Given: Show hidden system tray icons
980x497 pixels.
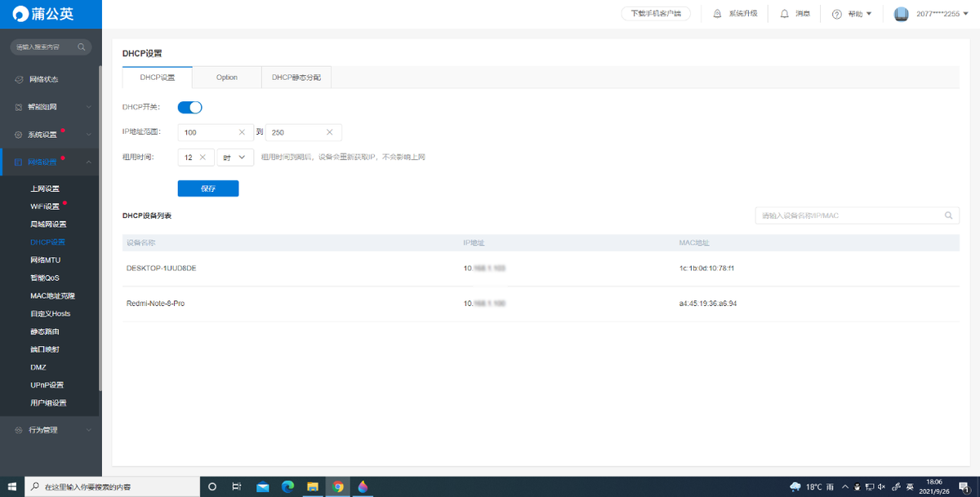Looking at the screenshot, I should pos(845,486).
